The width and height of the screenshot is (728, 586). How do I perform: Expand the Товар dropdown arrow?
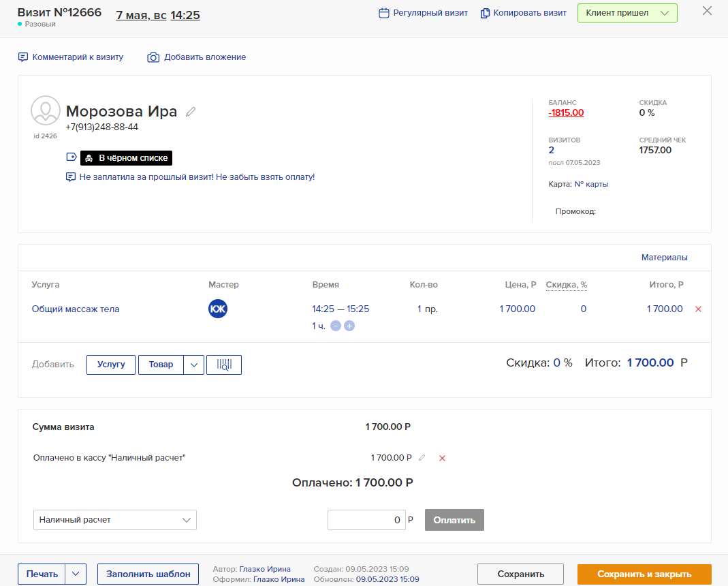pyautogui.click(x=194, y=365)
